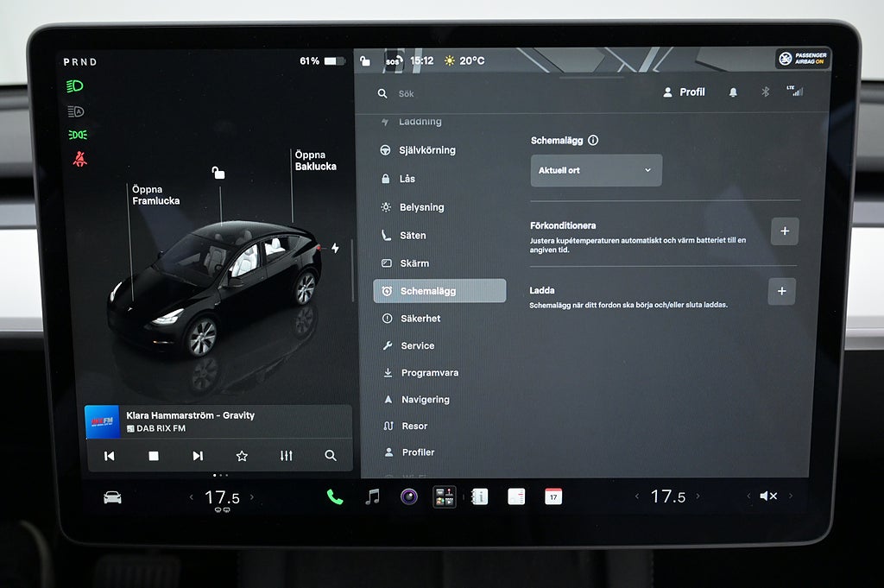Open the Aktuell ort dropdown
The image size is (884, 588).
[596, 170]
